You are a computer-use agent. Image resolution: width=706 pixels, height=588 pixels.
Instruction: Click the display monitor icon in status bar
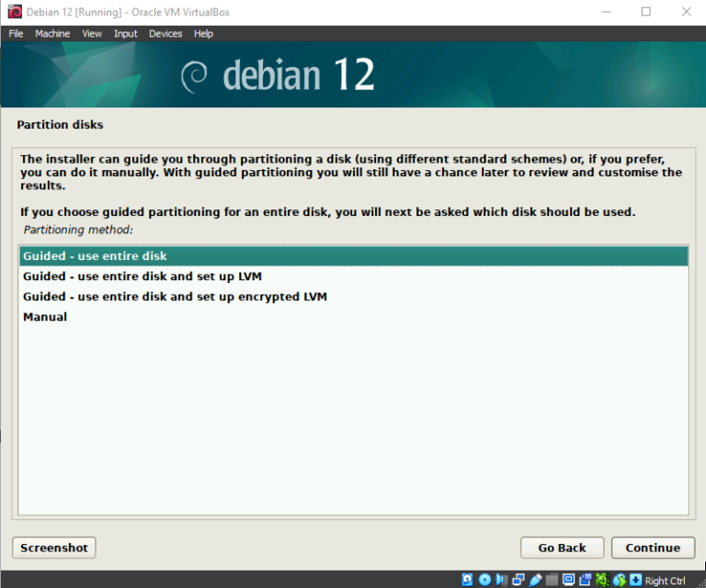click(568, 580)
